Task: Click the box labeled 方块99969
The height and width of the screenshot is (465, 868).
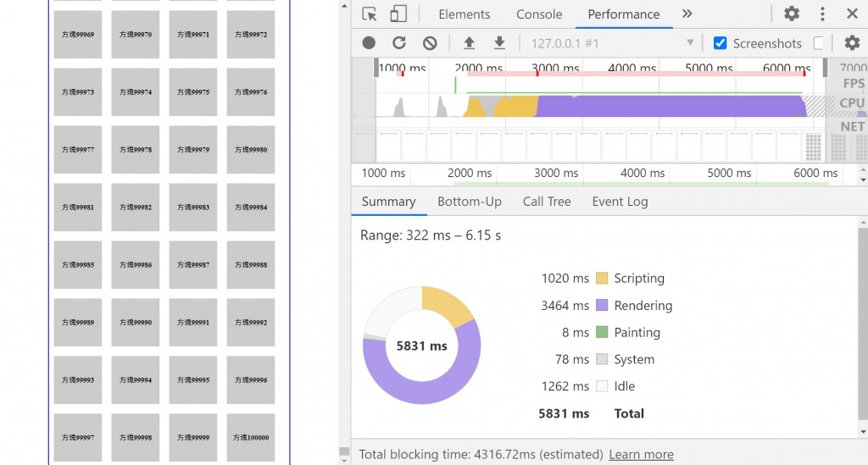Action: pos(78,34)
